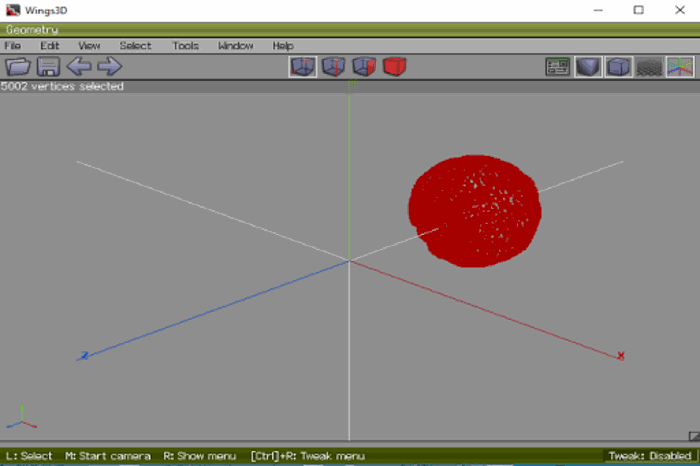Click the blue Z axis label
700x466 pixels.
click(84, 355)
